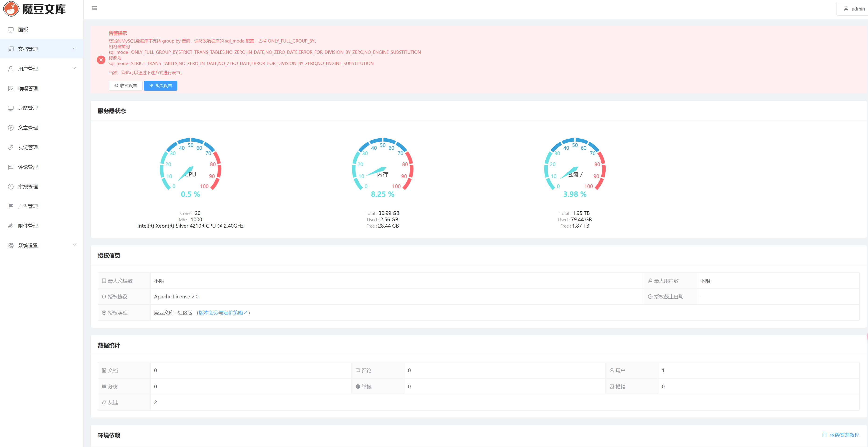Click the 1.95 TB disk total
Image resolution: width=868 pixels, height=447 pixels.
pos(581,213)
